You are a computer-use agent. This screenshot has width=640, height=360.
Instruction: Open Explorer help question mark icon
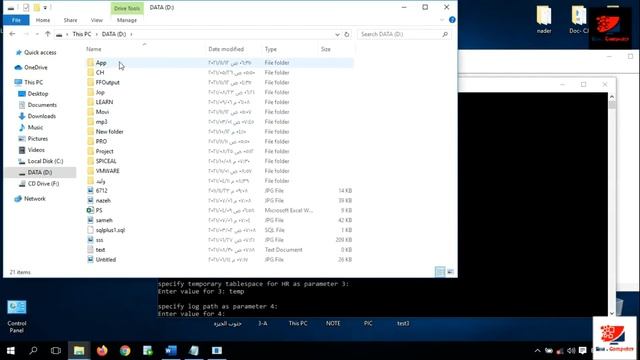coord(452,20)
